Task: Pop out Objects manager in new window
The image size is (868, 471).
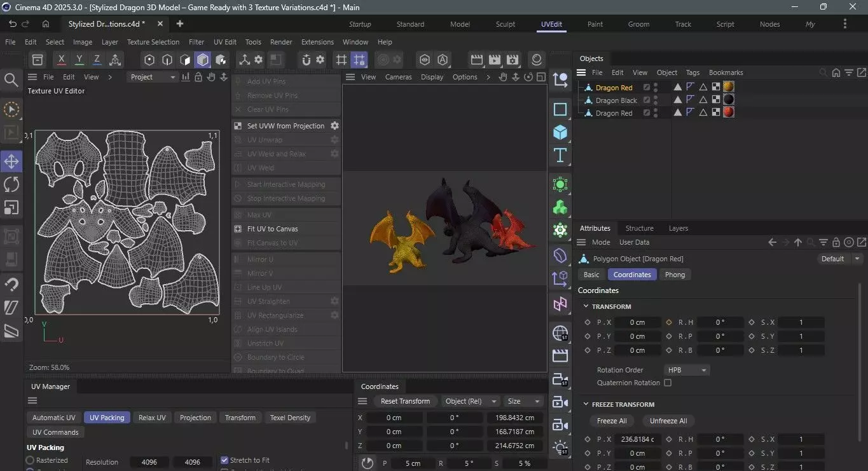Action: point(861,72)
